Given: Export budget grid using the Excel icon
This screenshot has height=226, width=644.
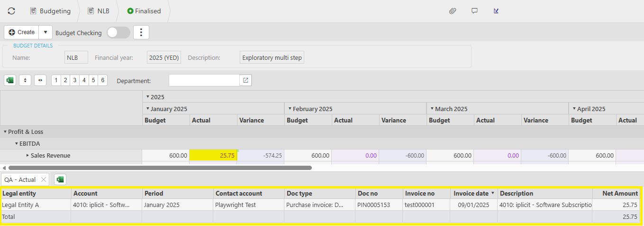Looking at the screenshot, I should [x=10, y=80].
